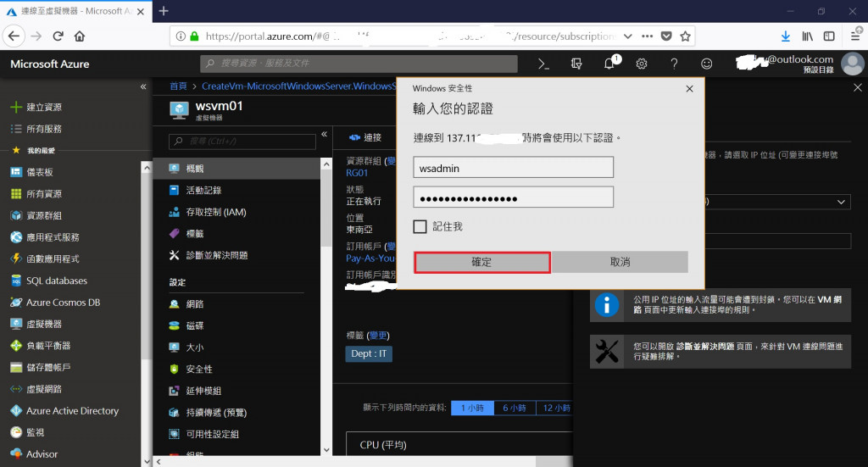
Task: Click the 連接 toolbar button
Action: 365,137
